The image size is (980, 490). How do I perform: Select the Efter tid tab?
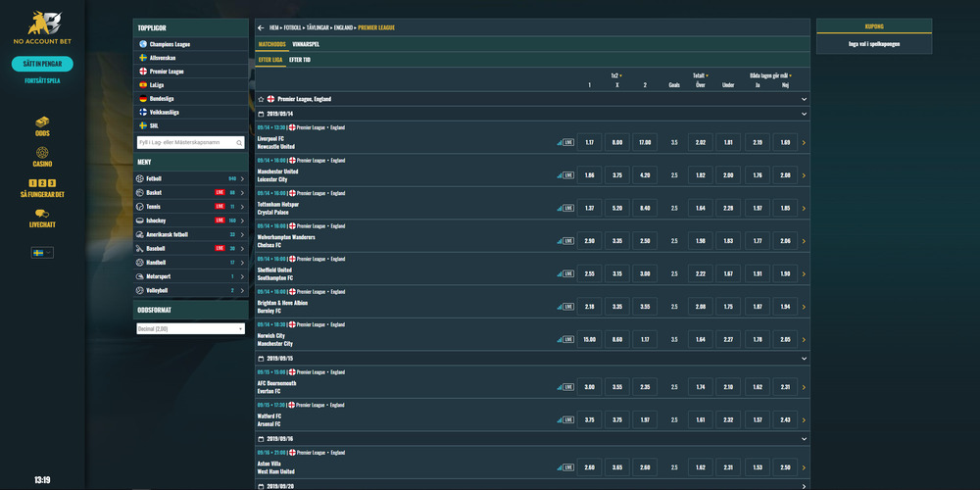pyautogui.click(x=299, y=60)
